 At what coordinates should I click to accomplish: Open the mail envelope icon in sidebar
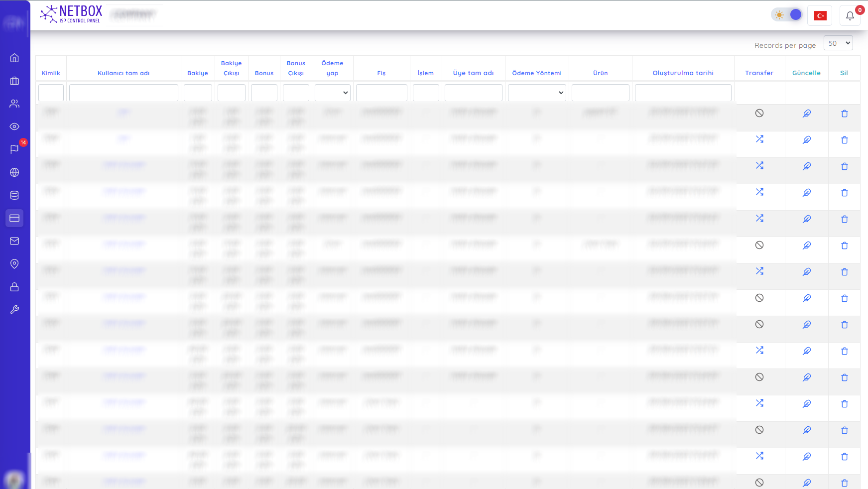coord(14,241)
